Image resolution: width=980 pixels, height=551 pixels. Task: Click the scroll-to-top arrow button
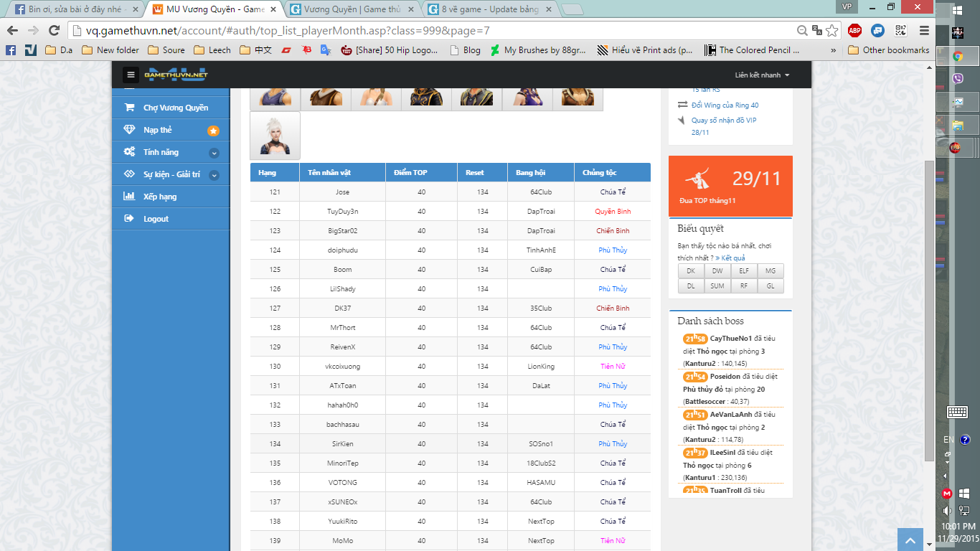click(x=910, y=540)
